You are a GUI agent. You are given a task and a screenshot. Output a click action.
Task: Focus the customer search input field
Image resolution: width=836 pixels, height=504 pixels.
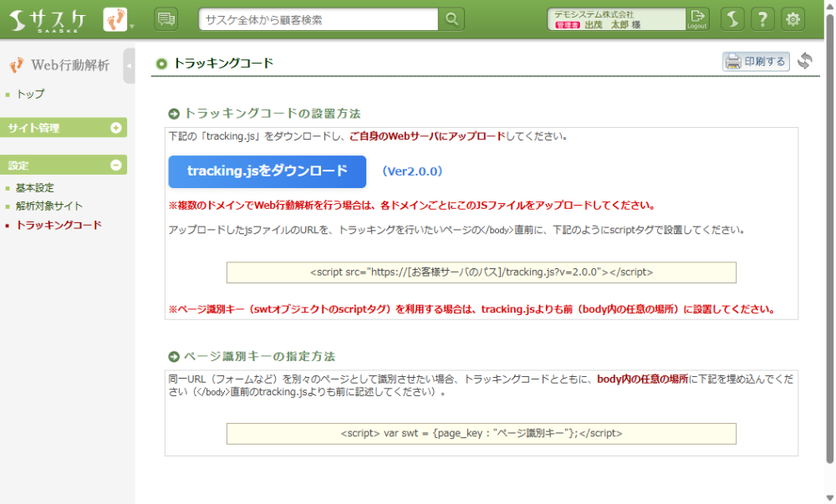coord(319,19)
